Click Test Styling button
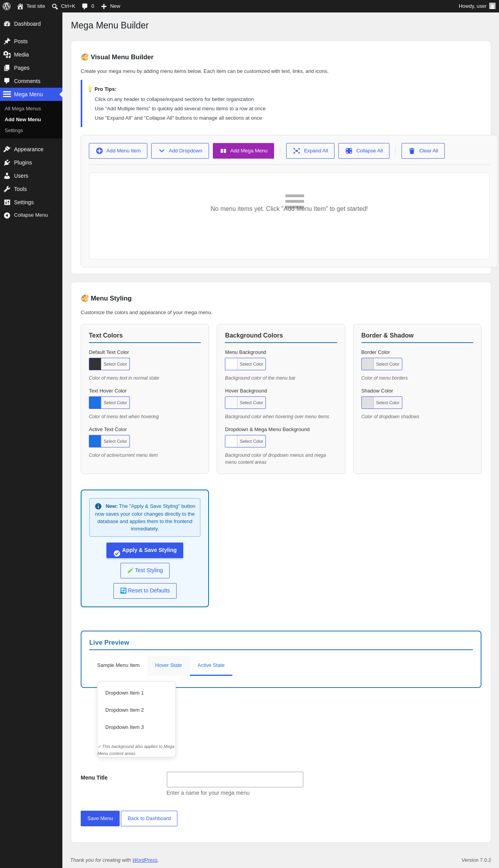 click(145, 571)
